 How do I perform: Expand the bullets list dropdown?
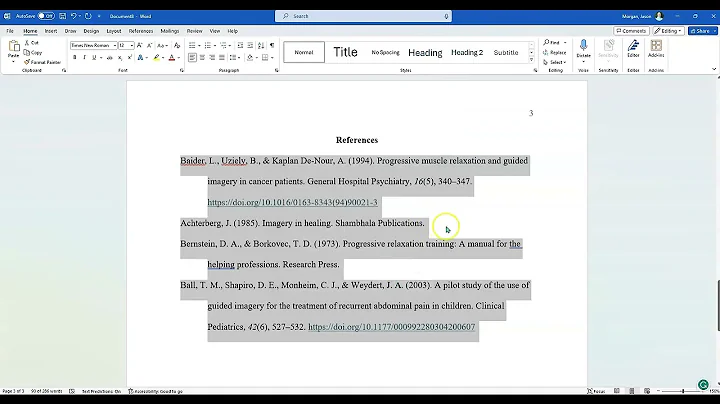pos(199,45)
